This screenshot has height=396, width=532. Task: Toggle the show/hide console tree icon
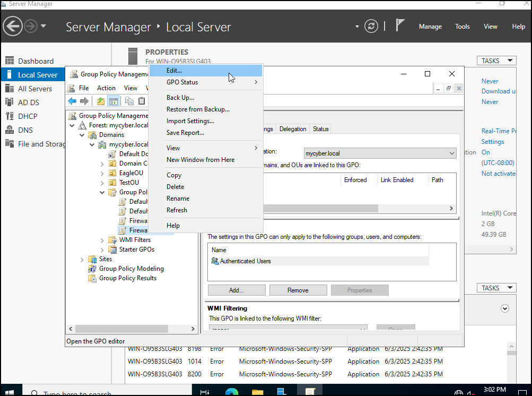click(x=114, y=101)
